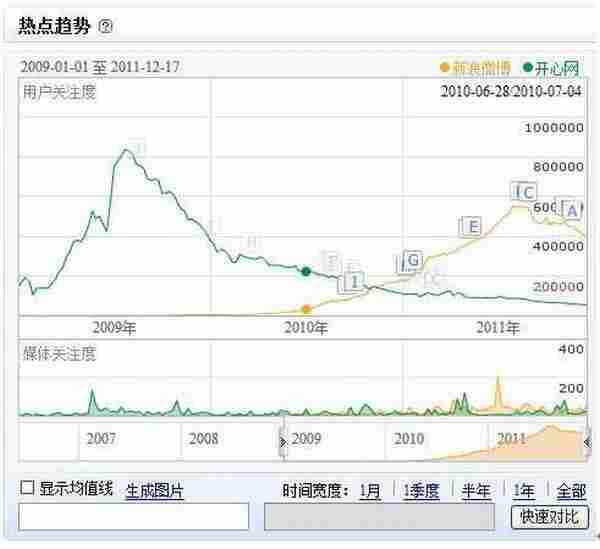Image resolution: width=600 pixels, height=549 pixels.
Task: Set time width to 半年
Action: tap(476, 490)
